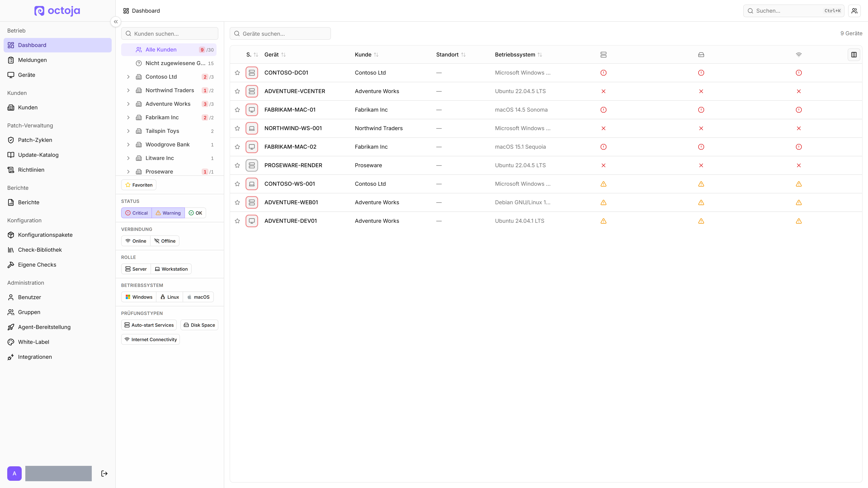Filter by Online connection

(x=136, y=241)
